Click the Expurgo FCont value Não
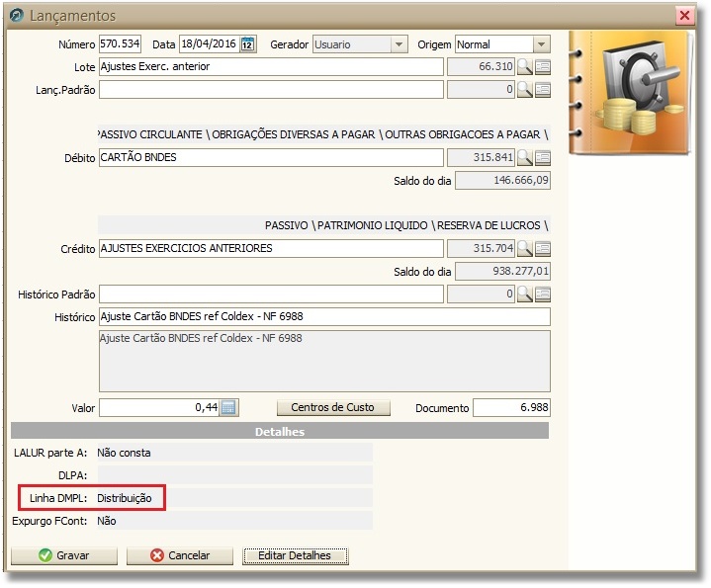711x588 pixels. click(234, 521)
